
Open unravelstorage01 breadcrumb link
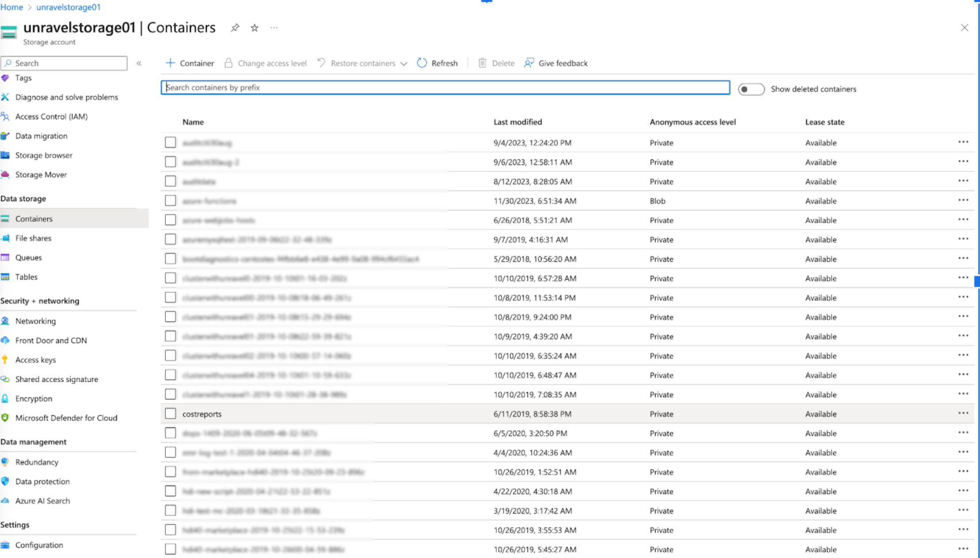tap(68, 7)
